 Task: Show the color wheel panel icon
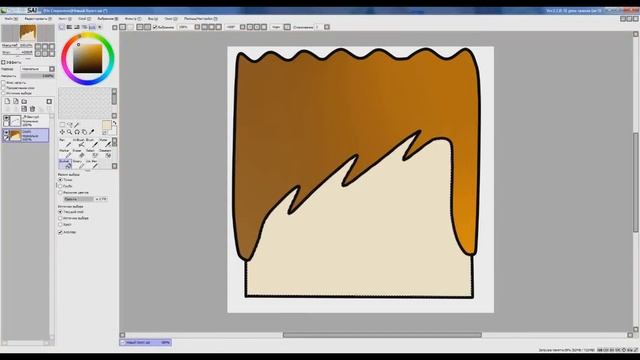[62, 27]
